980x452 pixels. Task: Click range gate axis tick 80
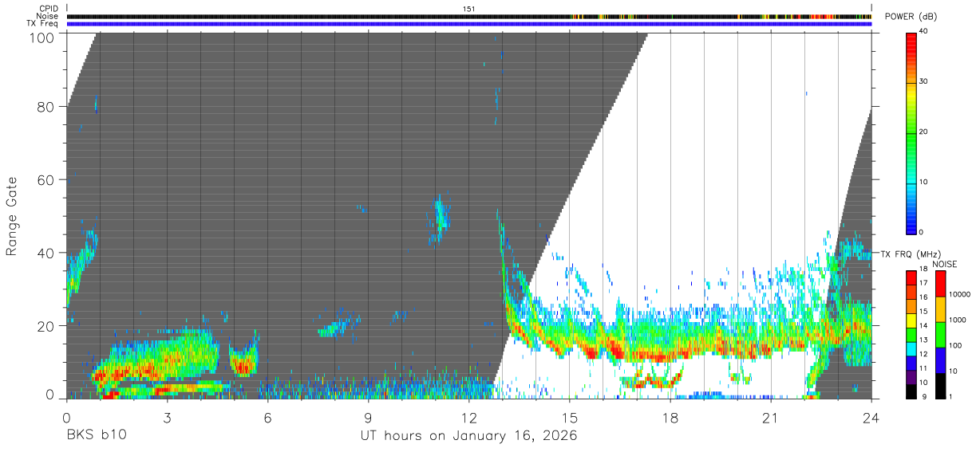(47, 107)
